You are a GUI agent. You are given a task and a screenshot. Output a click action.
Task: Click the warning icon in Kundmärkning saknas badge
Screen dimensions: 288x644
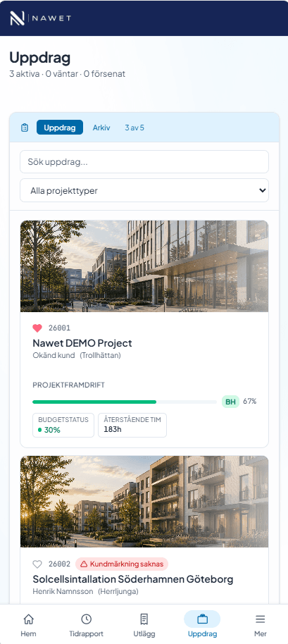(84, 564)
